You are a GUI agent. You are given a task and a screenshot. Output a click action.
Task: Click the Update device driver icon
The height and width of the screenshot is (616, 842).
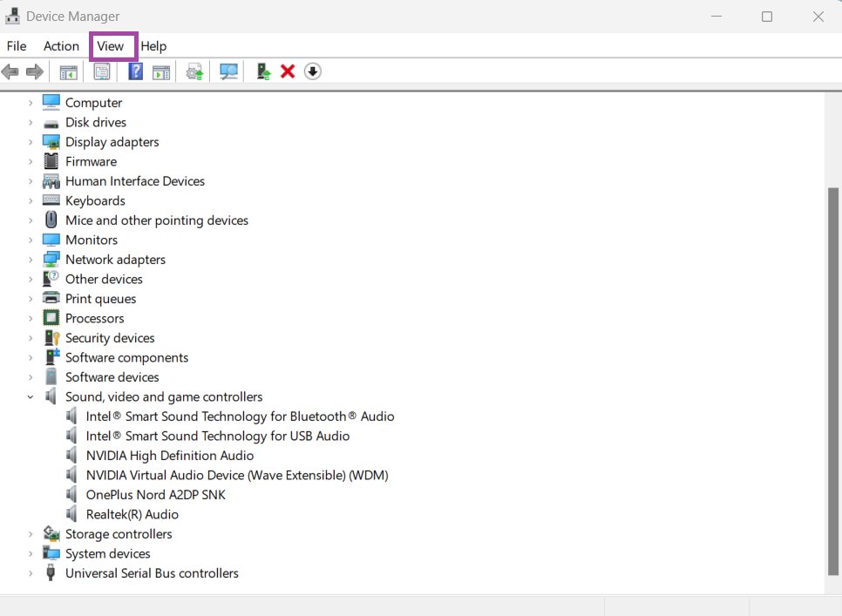coord(195,71)
